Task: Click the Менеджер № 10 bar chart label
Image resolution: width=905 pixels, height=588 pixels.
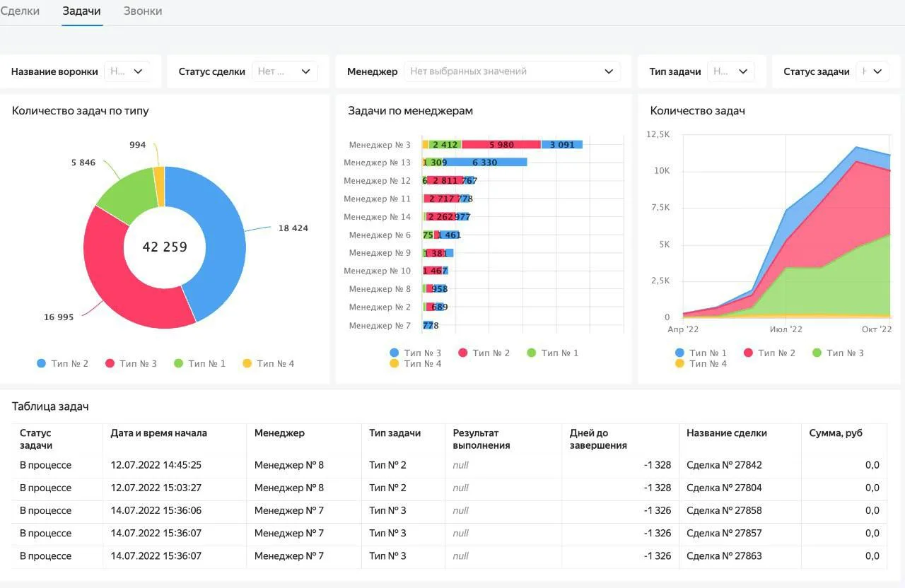Action: pos(377,271)
